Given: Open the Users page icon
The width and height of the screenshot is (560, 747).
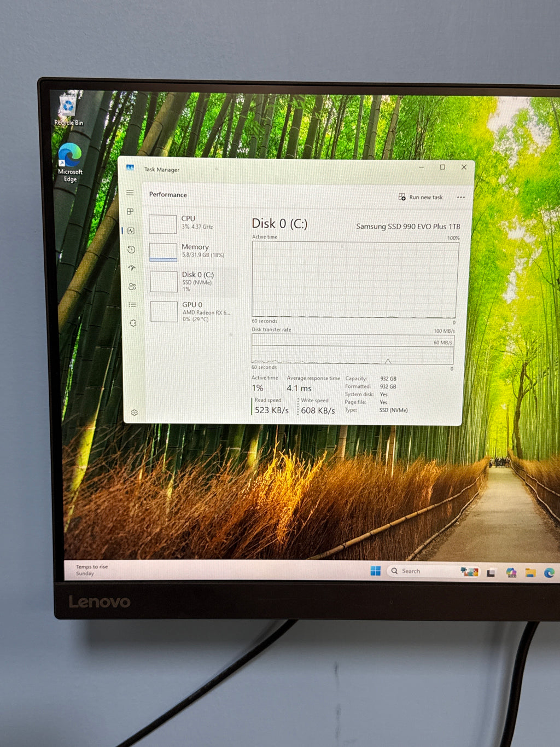Looking at the screenshot, I should coord(132,286).
